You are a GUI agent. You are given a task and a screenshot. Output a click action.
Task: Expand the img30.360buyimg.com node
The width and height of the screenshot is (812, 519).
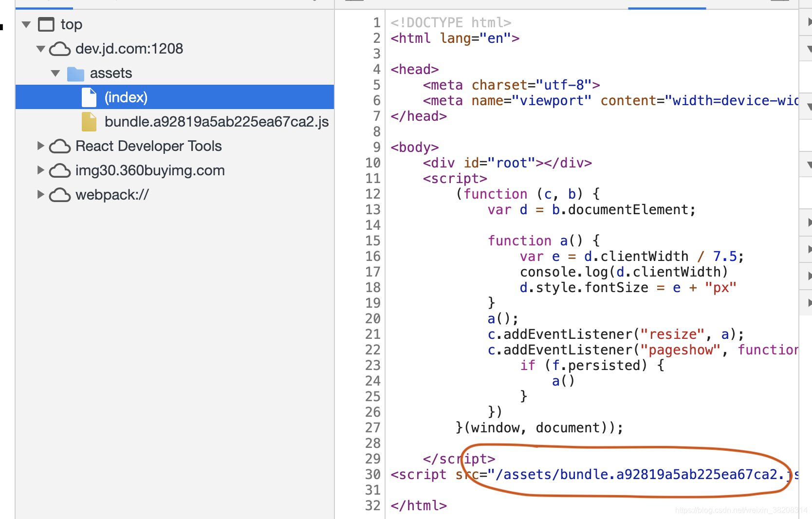[41, 170]
